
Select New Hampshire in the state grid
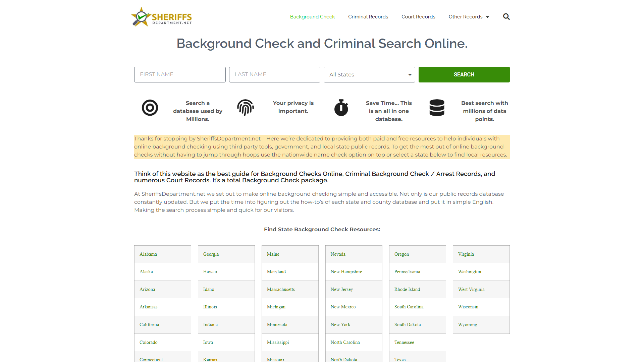click(x=346, y=272)
